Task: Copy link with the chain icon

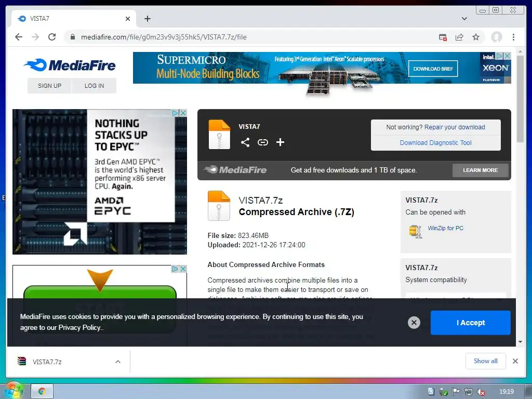Action: (262, 142)
